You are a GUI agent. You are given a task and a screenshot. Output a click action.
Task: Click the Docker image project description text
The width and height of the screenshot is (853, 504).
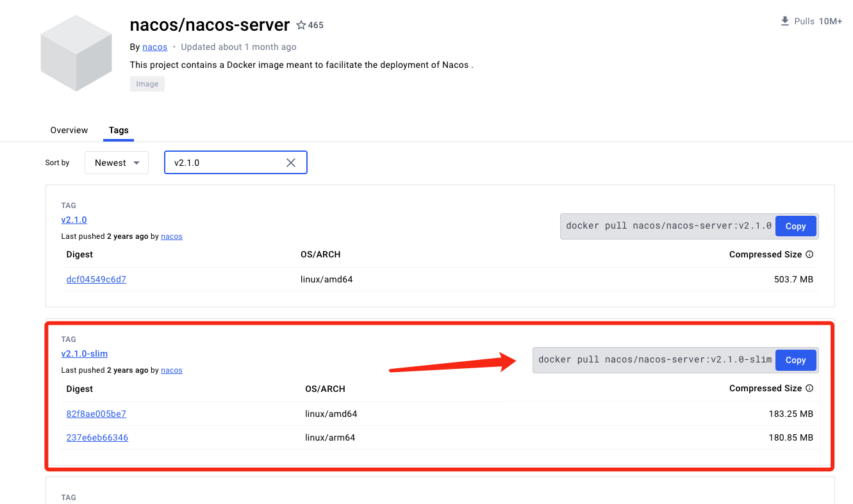pyautogui.click(x=301, y=65)
